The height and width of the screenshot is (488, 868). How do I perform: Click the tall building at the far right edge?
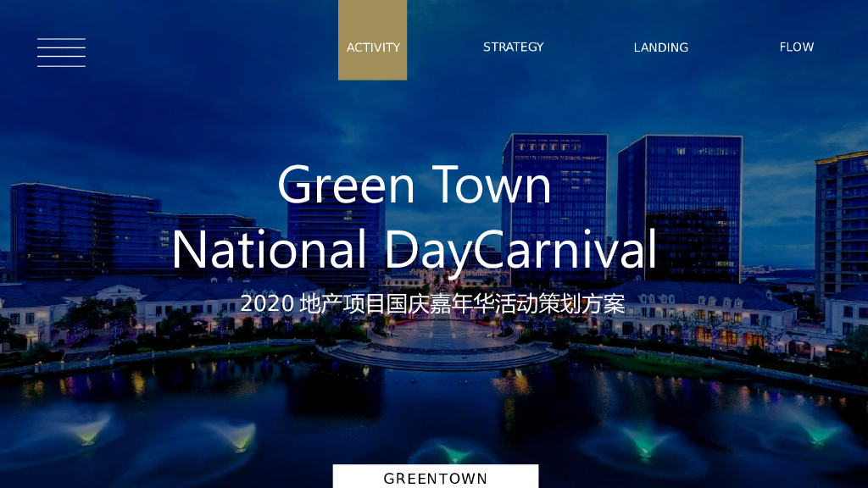tap(842, 220)
